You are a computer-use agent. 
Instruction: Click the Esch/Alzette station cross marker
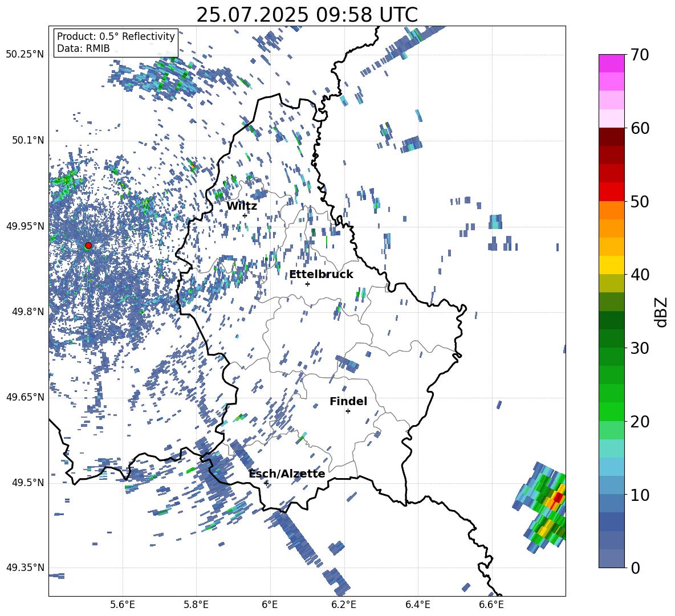(x=266, y=483)
